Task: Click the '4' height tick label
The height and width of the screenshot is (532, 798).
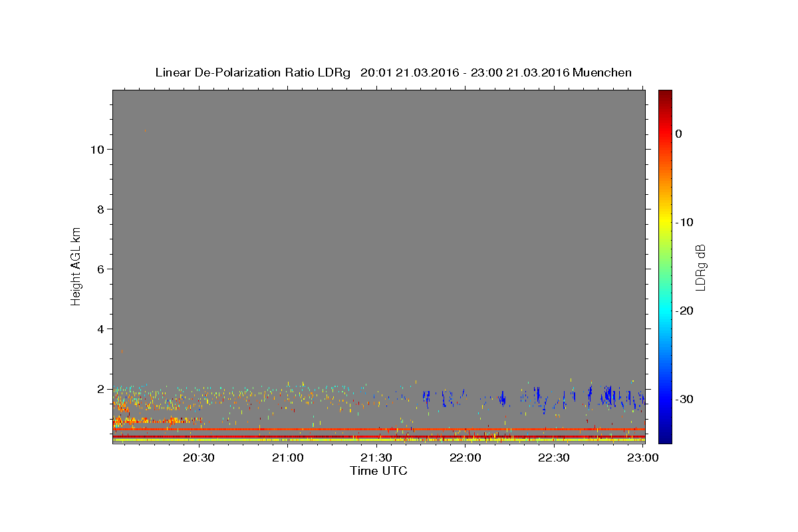Action: click(x=99, y=329)
